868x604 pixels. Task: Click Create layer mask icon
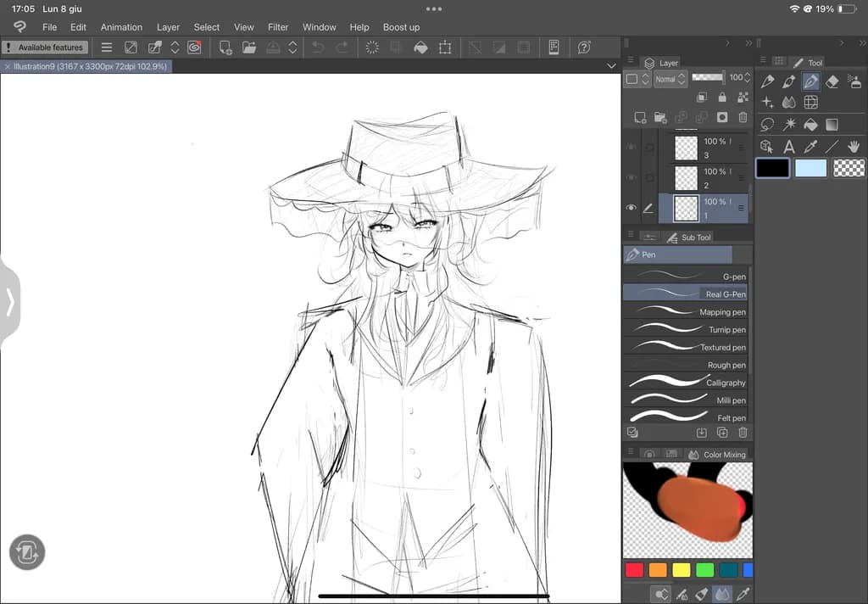(722, 117)
